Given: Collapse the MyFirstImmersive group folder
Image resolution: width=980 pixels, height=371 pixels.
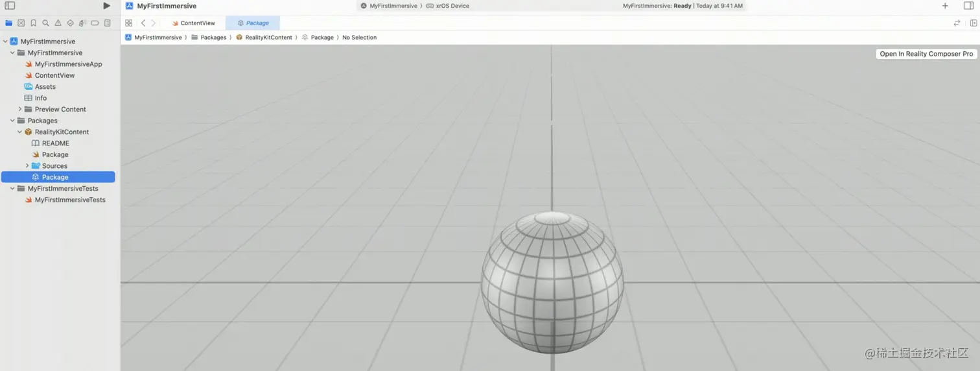Looking at the screenshot, I should [12, 53].
